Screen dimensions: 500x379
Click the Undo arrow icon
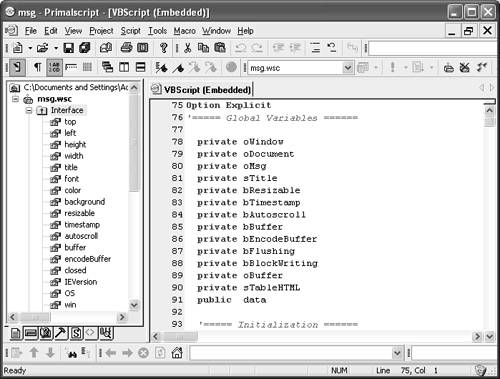point(241,48)
